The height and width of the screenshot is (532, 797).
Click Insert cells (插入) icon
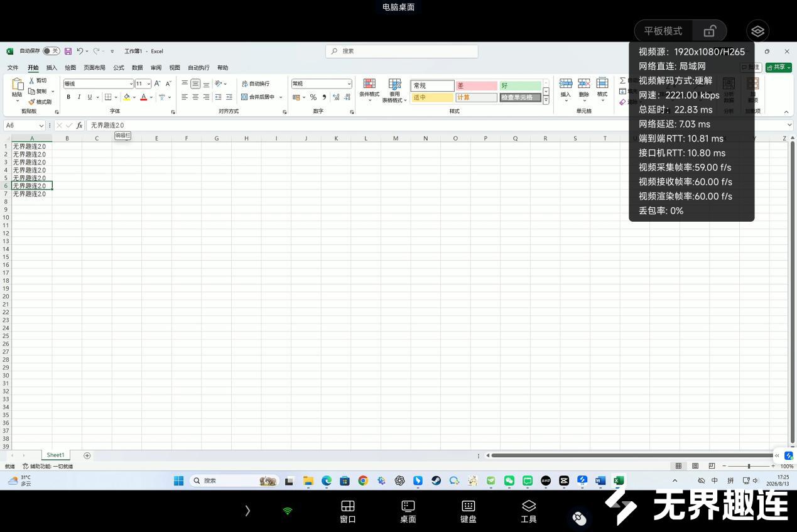click(565, 84)
